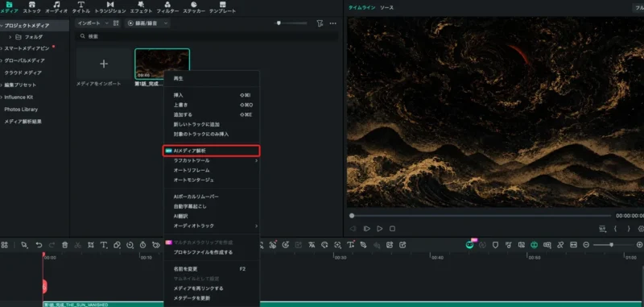Choose 新しいトラックに追加 menu entry
Viewport: 644px width, 307px height.
(x=212, y=125)
